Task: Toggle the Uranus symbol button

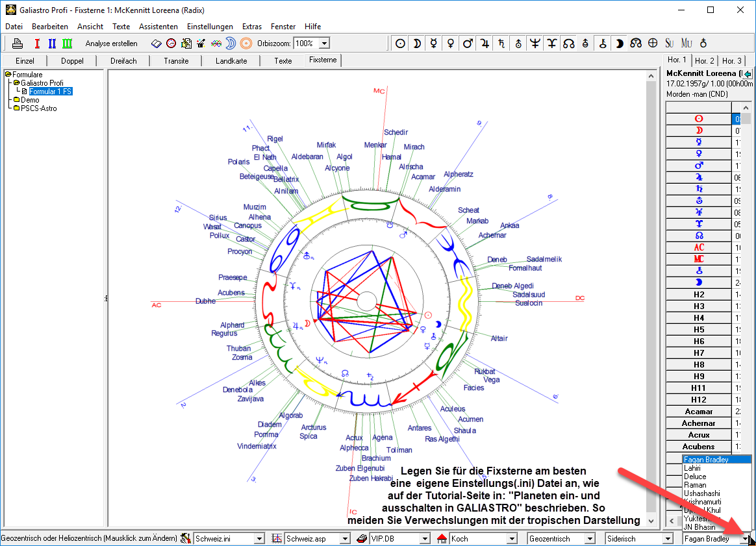Action: pos(518,43)
